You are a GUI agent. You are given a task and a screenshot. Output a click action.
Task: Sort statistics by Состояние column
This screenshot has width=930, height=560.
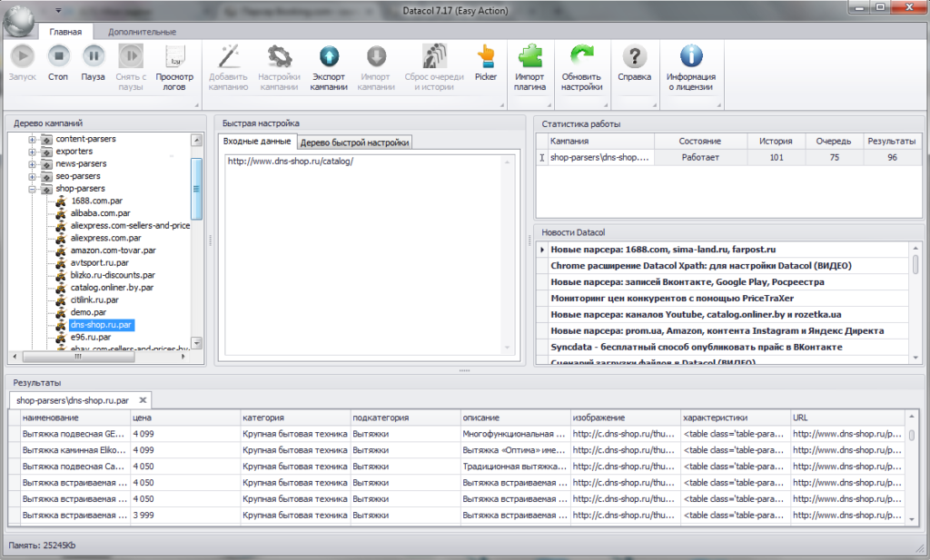[700, 142]
